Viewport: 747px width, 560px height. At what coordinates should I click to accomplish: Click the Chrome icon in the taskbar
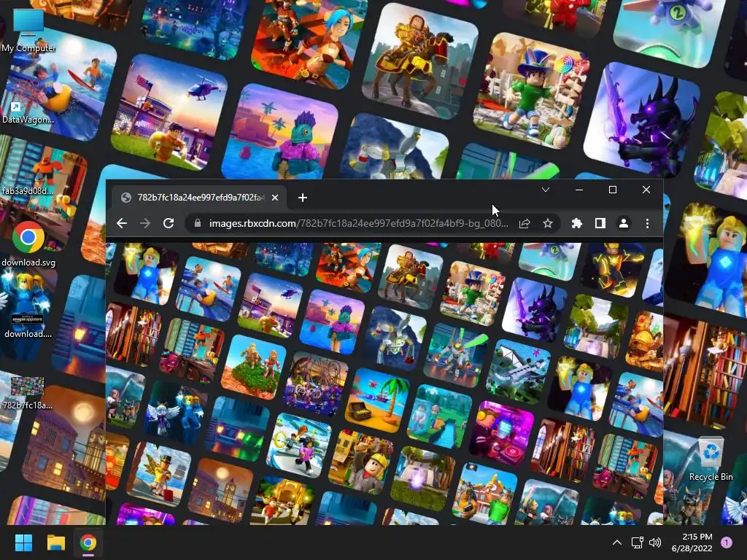[x=88, y=542]
